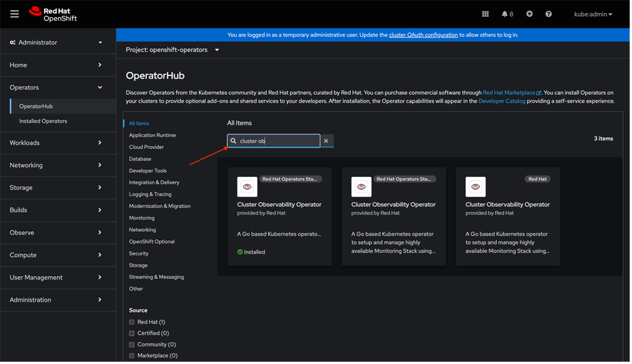This screenshot has height=364, width=632.
Task: Toggle the Community (0) source checkbox
Action: pyautogui.click(x=132, y=344)
